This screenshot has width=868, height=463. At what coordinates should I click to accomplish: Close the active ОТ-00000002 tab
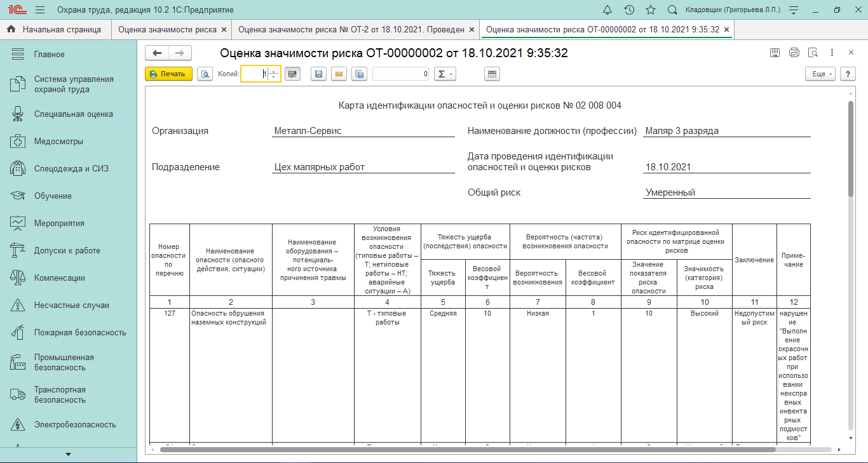coord(727,29)
